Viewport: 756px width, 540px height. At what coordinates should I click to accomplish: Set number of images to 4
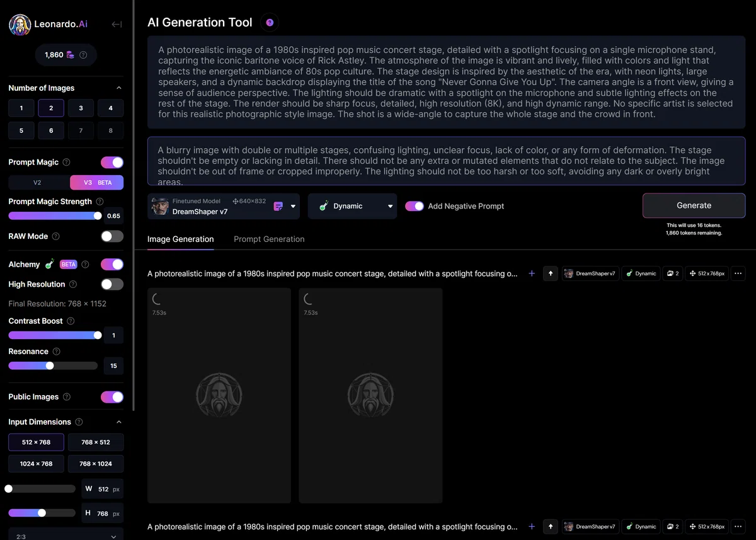tap(110, 108)
